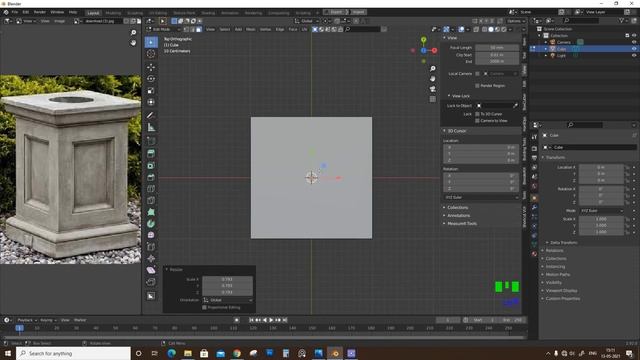Click the red X axis on navigation gizmo
640x360 pixels.
(x=434, y=51)
